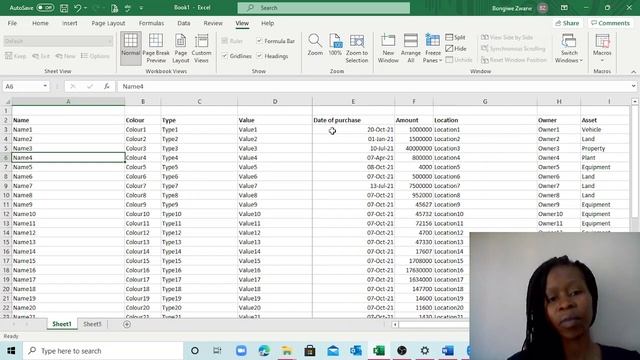Click Zoom to Selection
640x360 pixels.
(x=357, y=48)
